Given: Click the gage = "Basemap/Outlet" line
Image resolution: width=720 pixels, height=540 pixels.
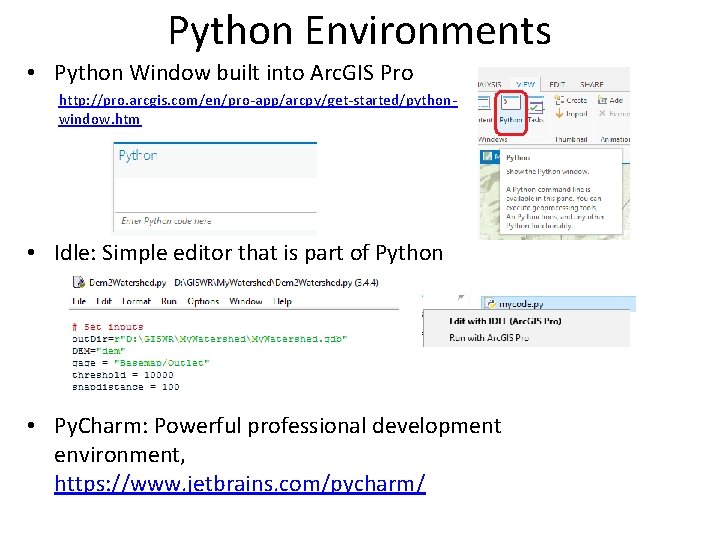Looking at the screenshot, I should 141,363.
